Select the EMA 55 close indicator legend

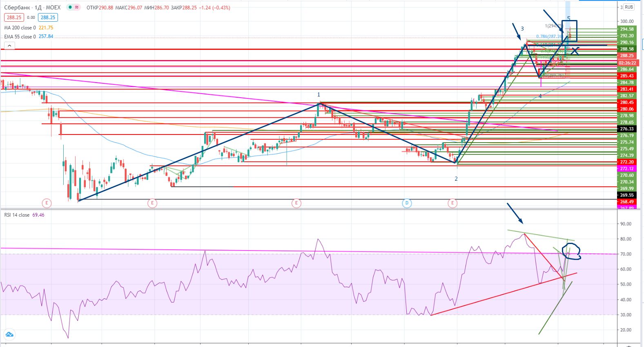point(20,37)
